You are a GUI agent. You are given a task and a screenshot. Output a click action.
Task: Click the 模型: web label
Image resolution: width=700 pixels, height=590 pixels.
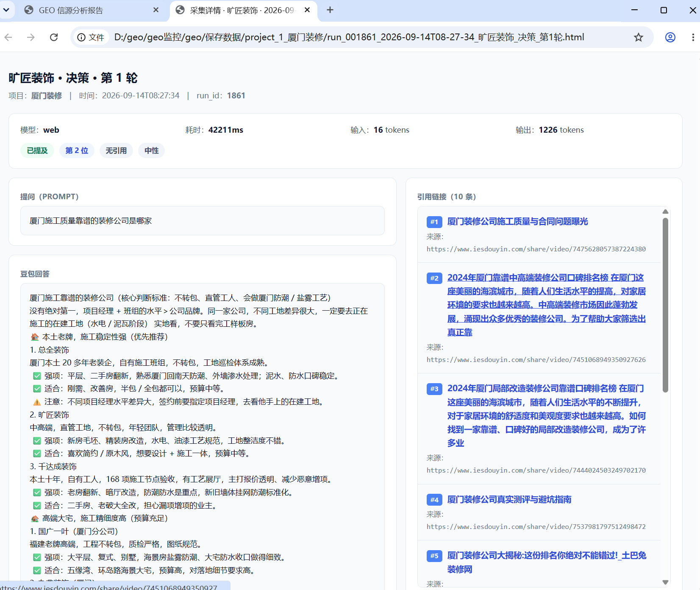click(x=40, y=130)
